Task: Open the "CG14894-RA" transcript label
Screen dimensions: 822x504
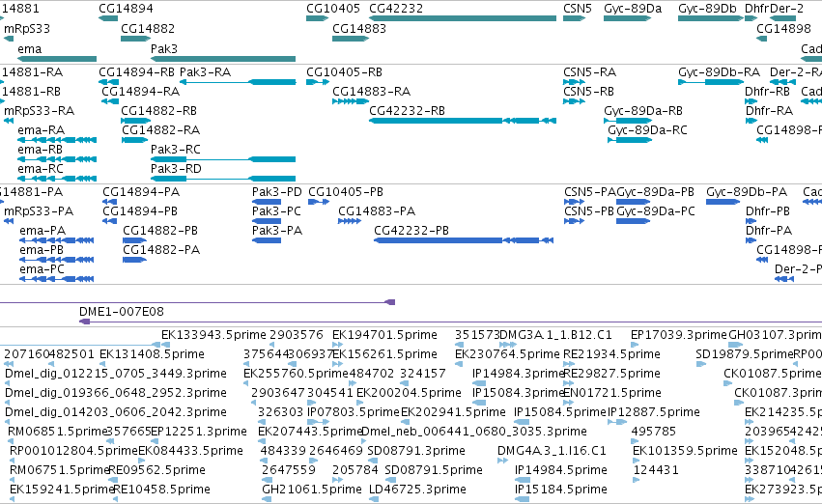Action: (x=140, y=91)
